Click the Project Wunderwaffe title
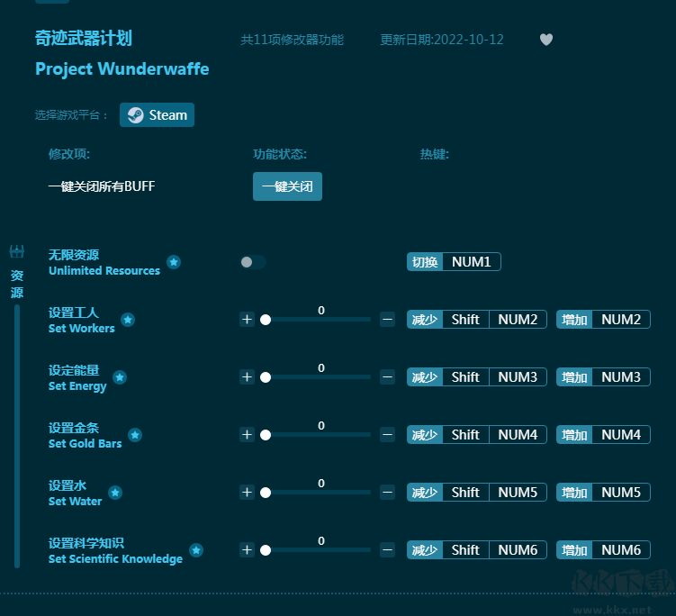This screenshot has height=616, width=676. point(122,69)
